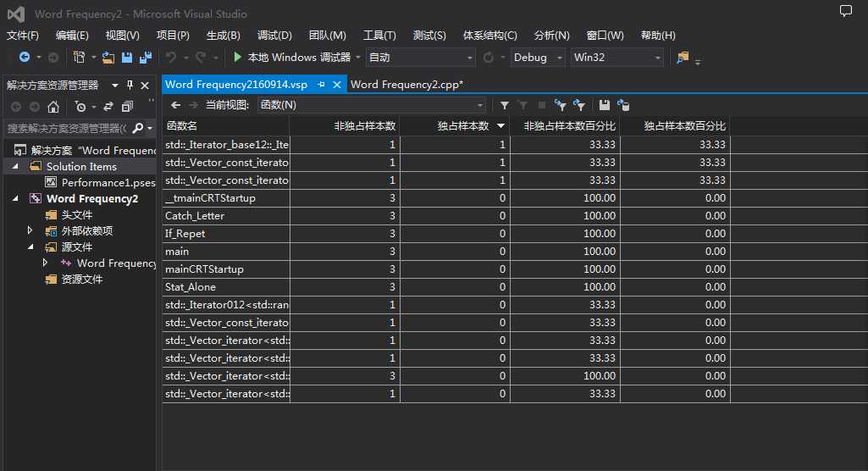868x471 pixels.
Task: Sort by 函数名 column header
Action: 226,126
